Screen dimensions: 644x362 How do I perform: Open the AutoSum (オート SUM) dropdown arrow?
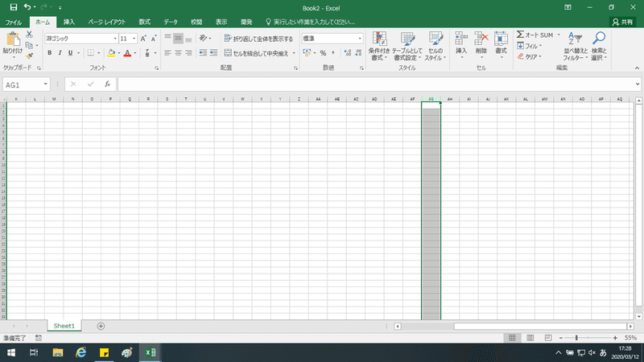pyautogui.click(x=559, y=35)
